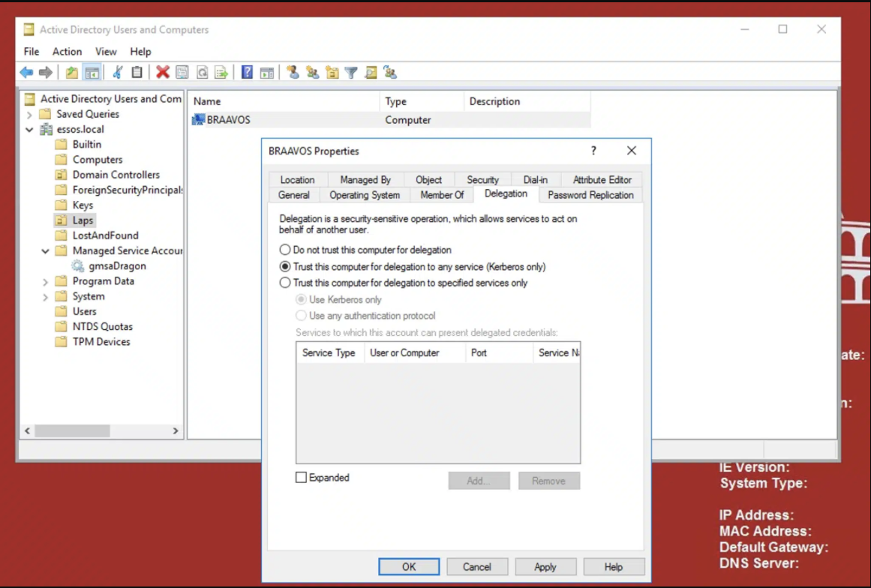
Task: Collapse the essos.local domain node
Action: click(29, 130)
